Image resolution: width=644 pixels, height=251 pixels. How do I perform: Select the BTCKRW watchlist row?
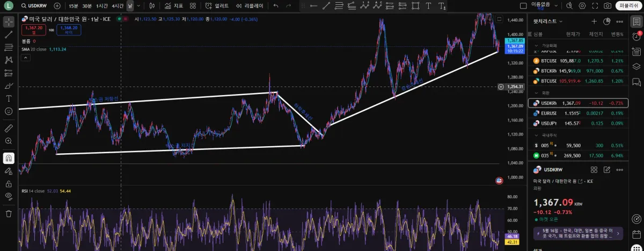coord(578,71)
